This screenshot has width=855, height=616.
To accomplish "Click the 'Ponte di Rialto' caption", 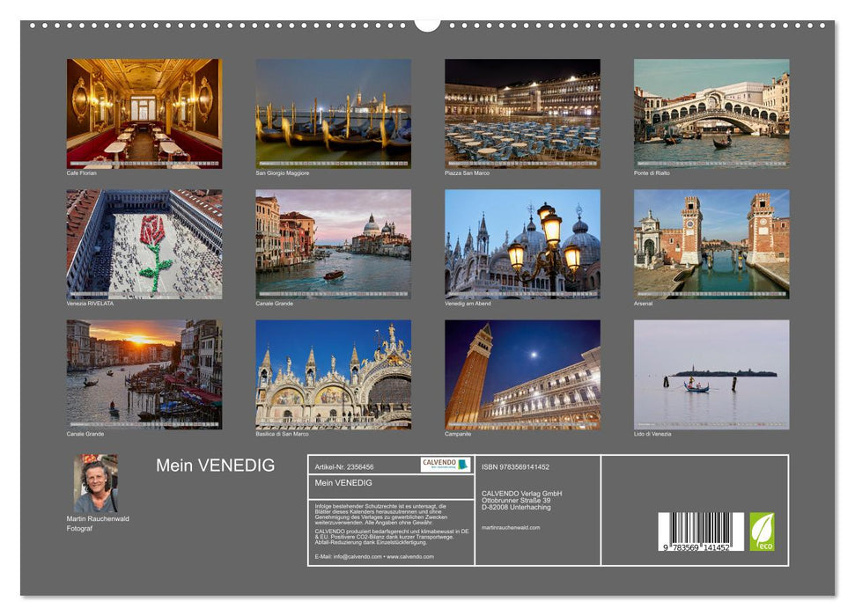I will (x=652, y=173).
